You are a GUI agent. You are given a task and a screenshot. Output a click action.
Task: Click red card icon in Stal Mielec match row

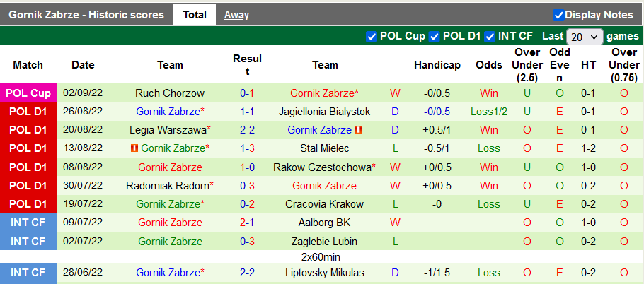coord(134,148)
